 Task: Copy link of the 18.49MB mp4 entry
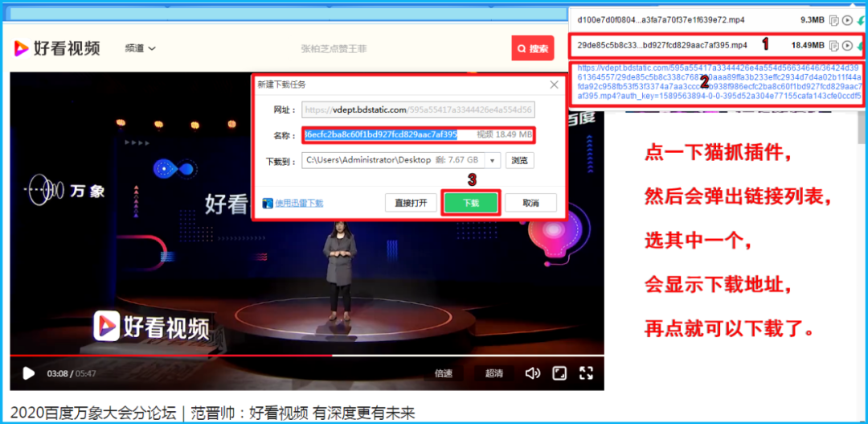click(x=834, y=45)
